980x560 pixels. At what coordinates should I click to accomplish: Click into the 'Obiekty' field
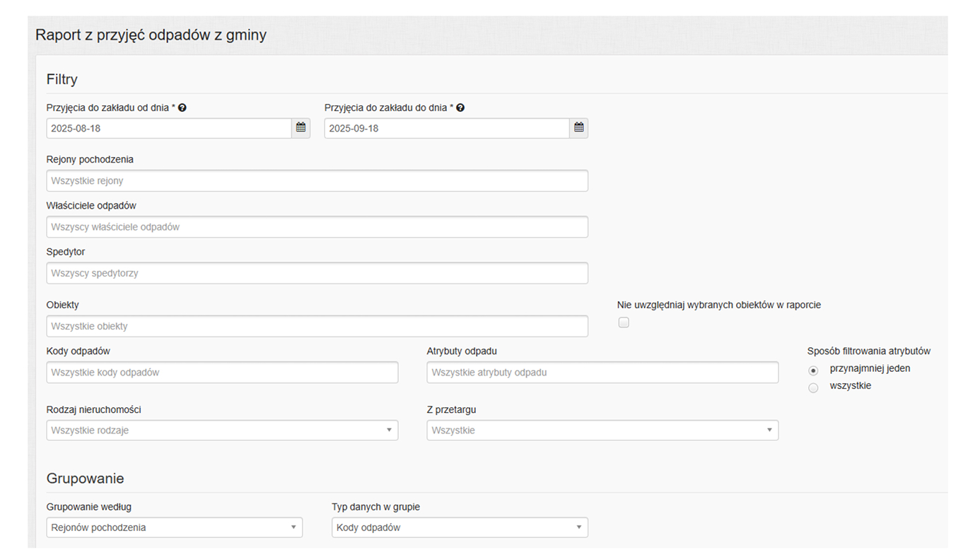point(317,326)
